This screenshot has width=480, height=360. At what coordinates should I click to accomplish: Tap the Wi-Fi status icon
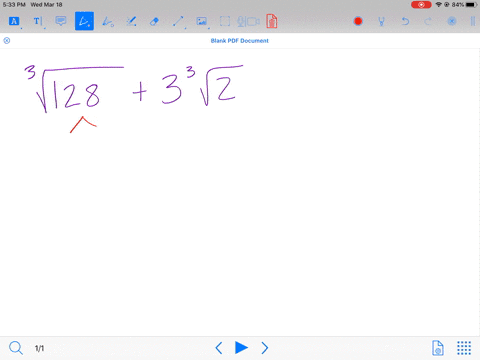[x=438, y=5]
